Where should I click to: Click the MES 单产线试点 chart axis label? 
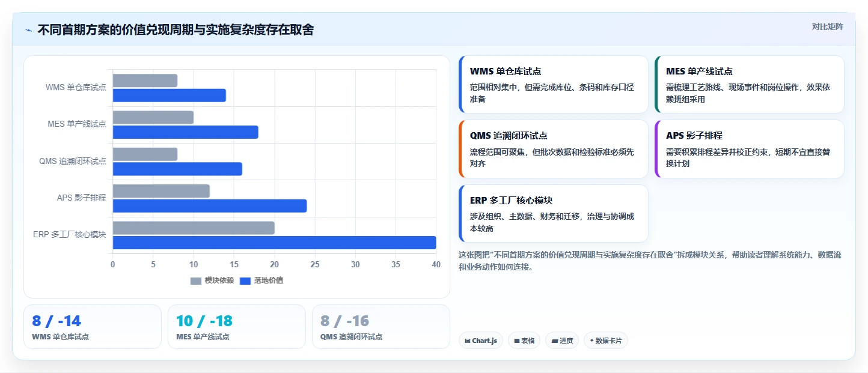(x=77, y=124)
